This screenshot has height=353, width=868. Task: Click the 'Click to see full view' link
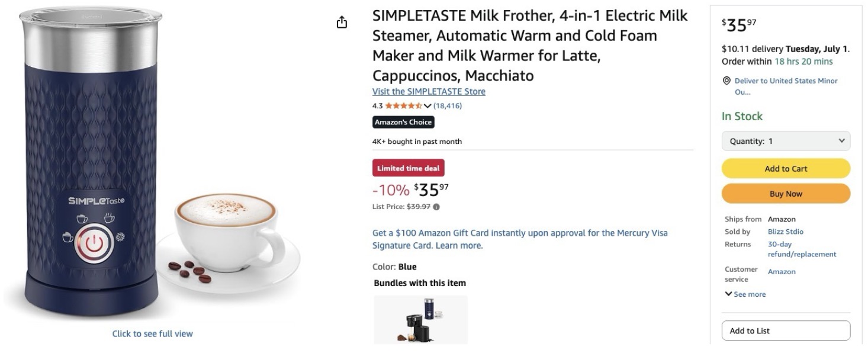tap(153, 333)
